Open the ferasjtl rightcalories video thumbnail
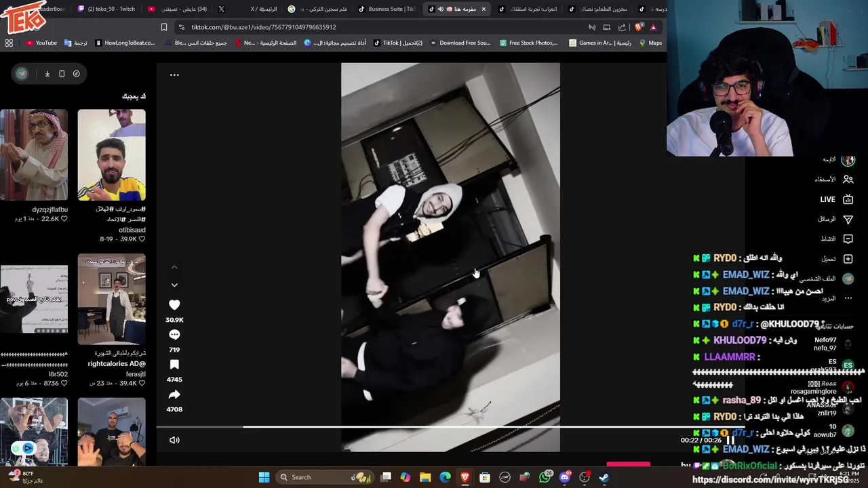This screenshot has width=868, height=488. pos(111,299)
